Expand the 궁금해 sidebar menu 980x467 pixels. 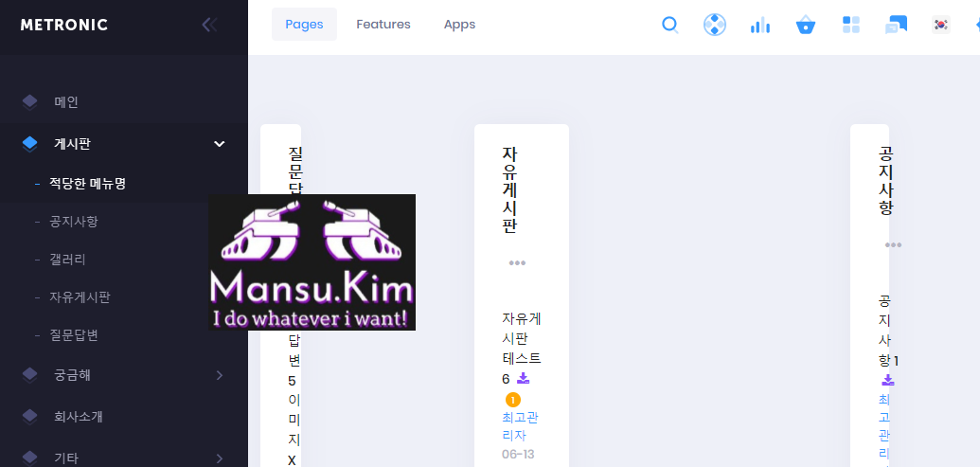(219, 375)
